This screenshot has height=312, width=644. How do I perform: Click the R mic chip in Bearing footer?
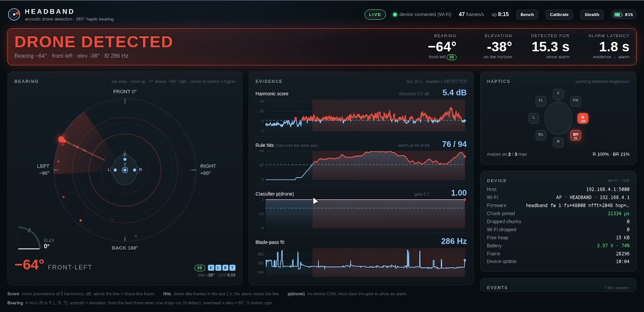coord(225,268)
